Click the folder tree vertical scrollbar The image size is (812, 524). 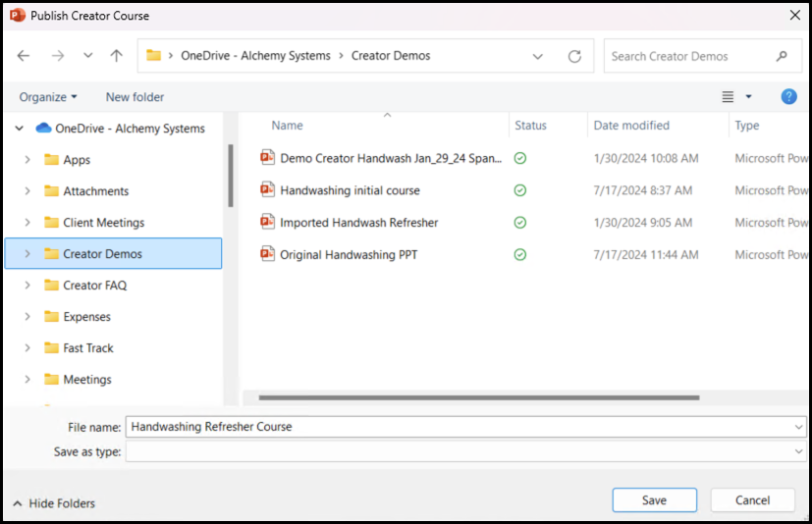(231, 176)
